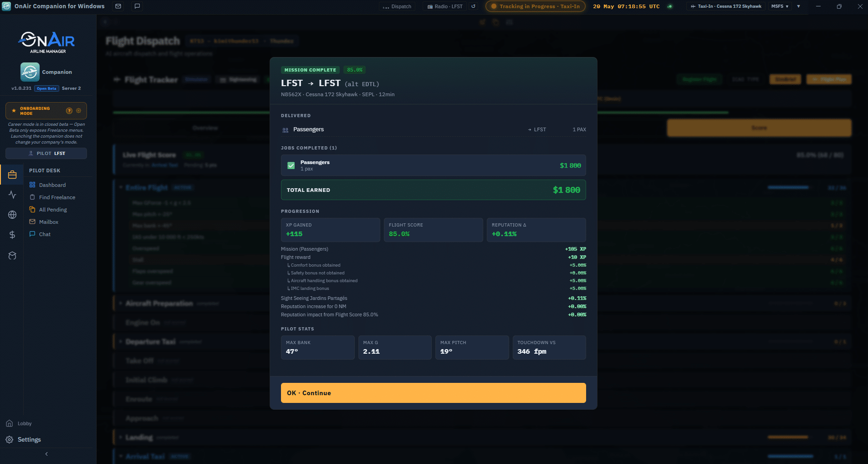Image resolution: width=868 pixels, height=464 pixels.
Task: Select the cube package rail icon
Action: [x=12, y=256]
